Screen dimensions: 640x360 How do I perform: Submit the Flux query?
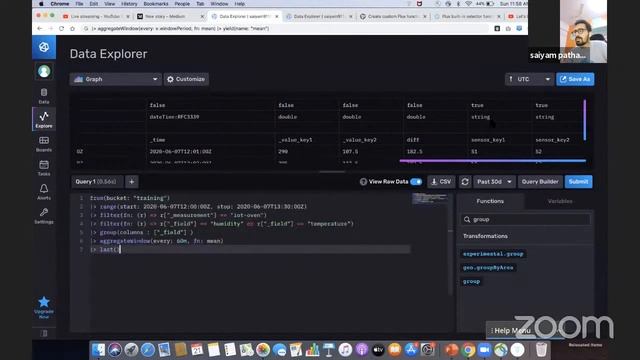(x=578, y=182)
